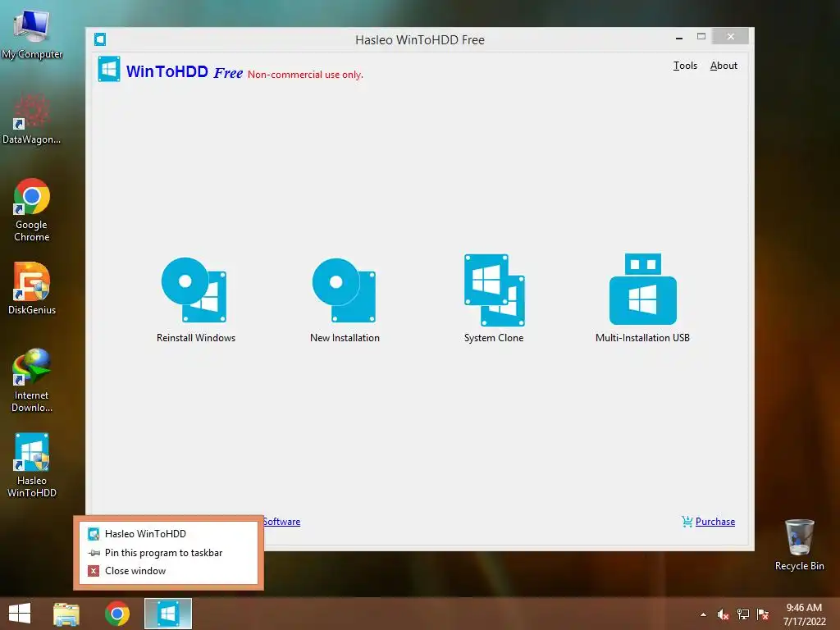Minimize the Hasleo WinToHDD window
Image resolution: width=840 pixels, height=630 pixels.
click(x=679, y=37)
